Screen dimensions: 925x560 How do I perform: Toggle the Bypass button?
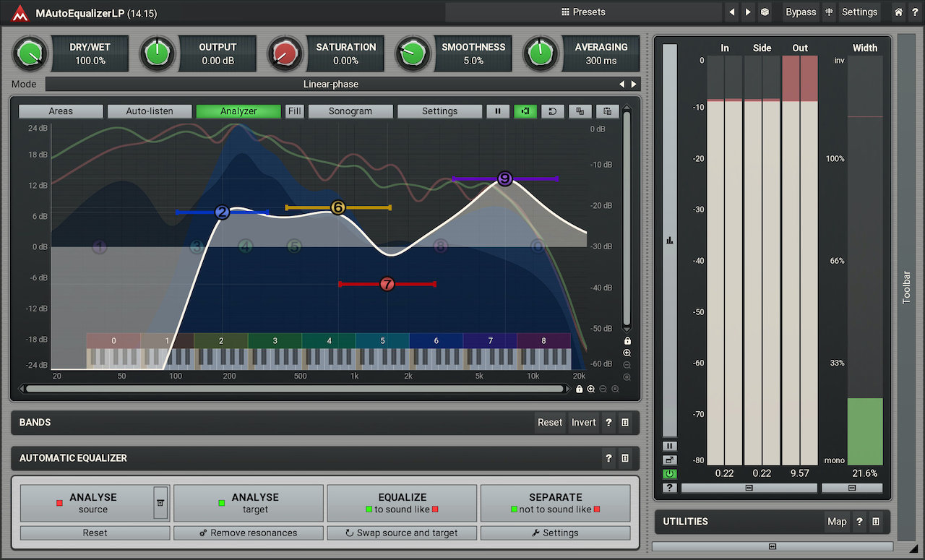(x=800, y=12)
